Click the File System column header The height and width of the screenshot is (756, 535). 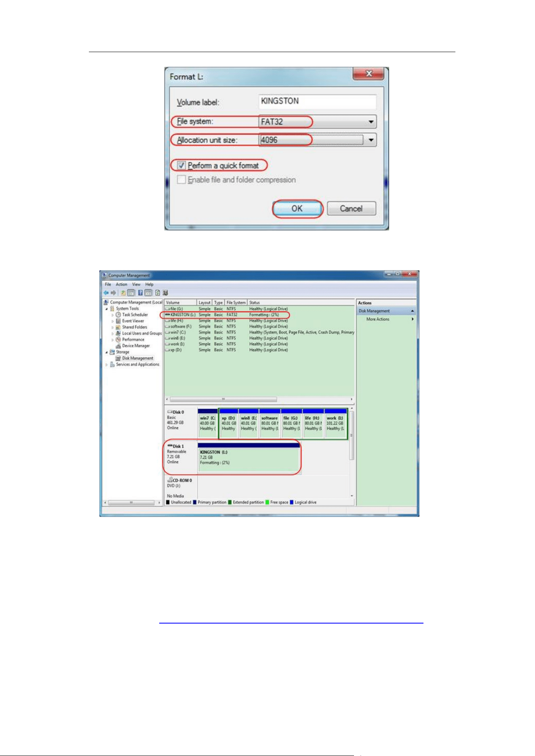(x=236, y=302)
